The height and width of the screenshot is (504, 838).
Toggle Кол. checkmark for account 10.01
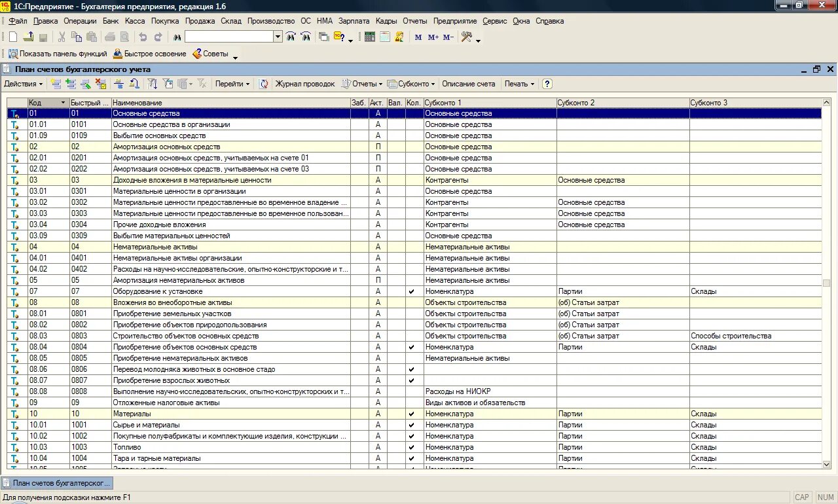[x=411, y=425]
